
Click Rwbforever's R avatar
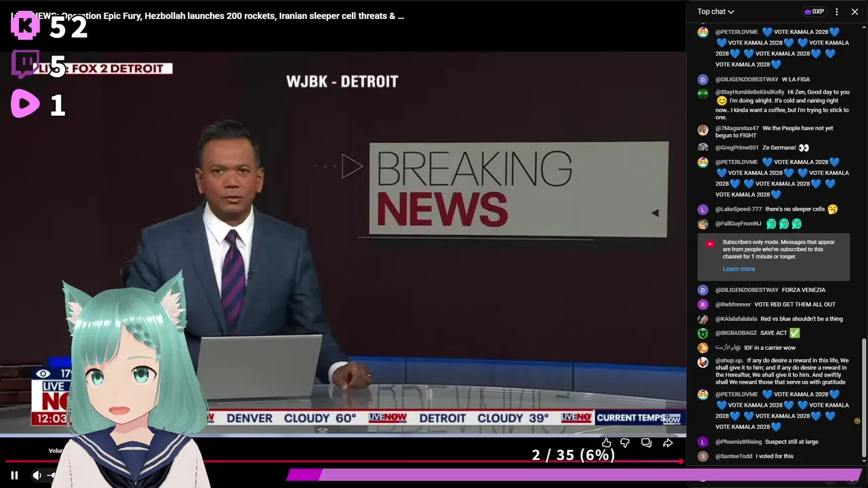pos(703,305)
